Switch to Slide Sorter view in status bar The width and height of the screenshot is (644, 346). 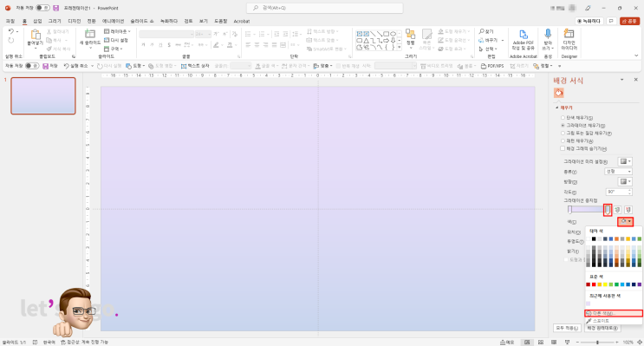tap(541, 342)
